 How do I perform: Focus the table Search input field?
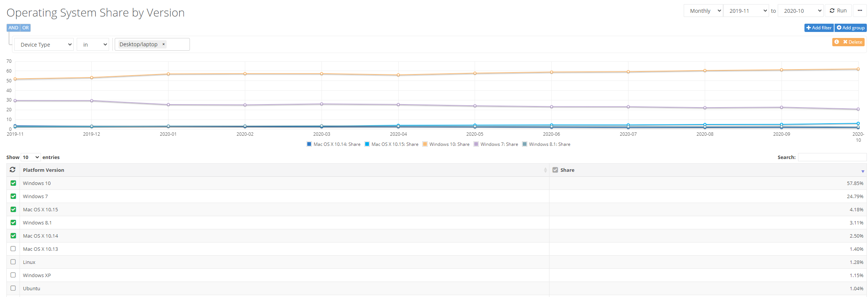pos(832,157)
